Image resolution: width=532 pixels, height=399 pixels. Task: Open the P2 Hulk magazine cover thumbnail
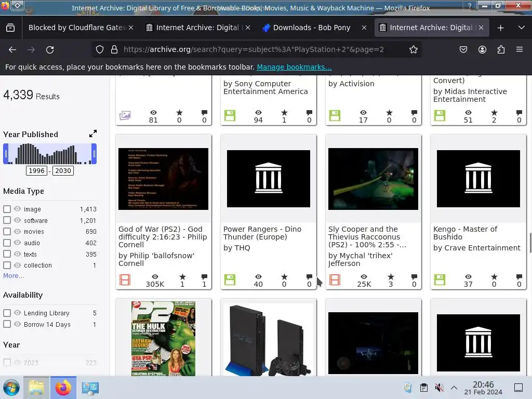163,338
